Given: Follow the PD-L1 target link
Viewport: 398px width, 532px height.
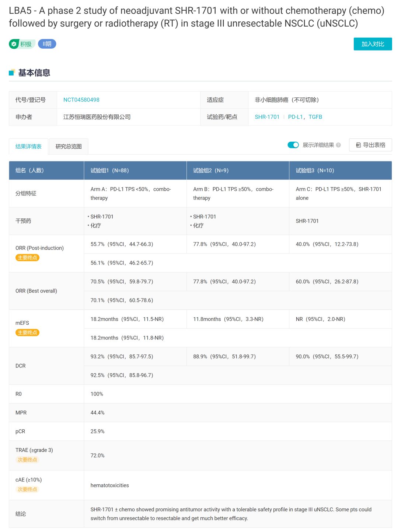Looking at the screenshot, I should [295, 117].
